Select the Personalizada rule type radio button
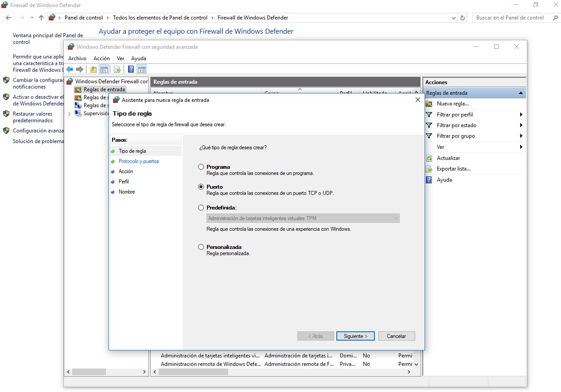This screenshot has height=392, width=561. click(x=201, y=247)
